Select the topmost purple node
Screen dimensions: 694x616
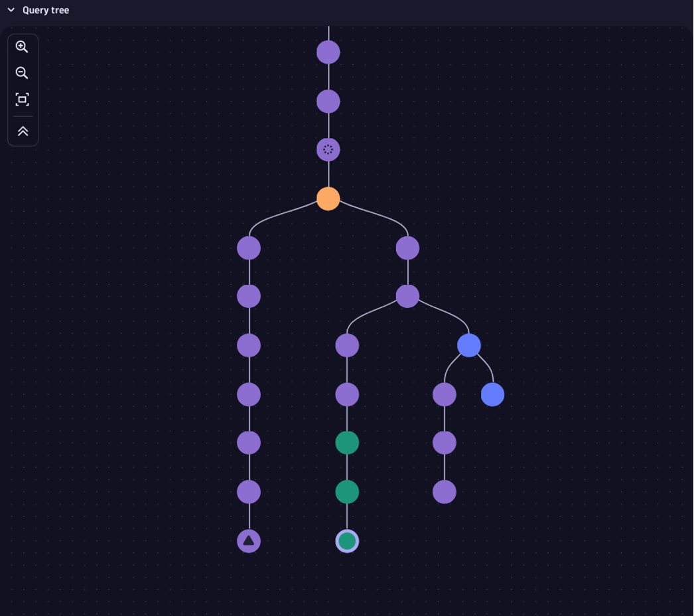pyautogui.click(x=328, y=51)
